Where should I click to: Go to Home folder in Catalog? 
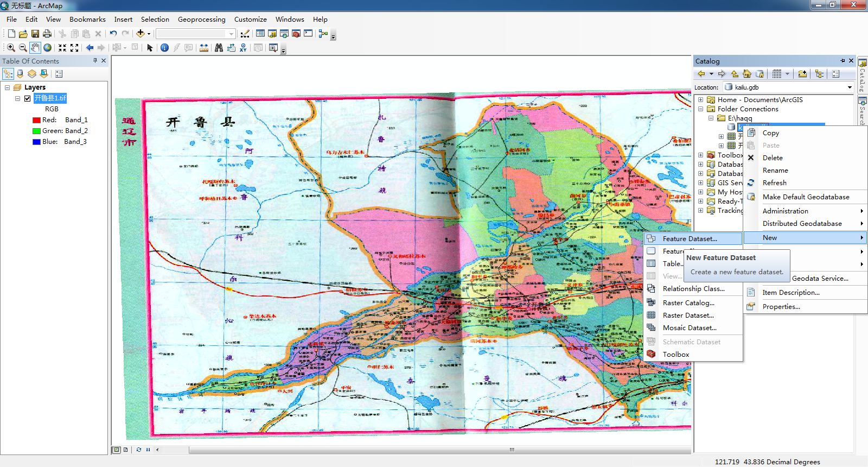(x=747, y=74)
